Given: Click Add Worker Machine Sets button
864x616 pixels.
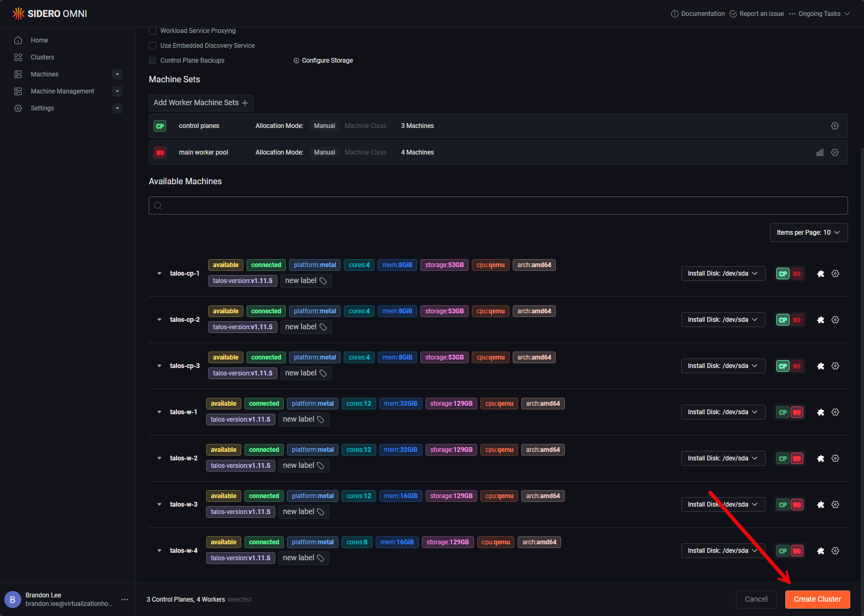Looking at the screenshot, I should coord(201,103).
